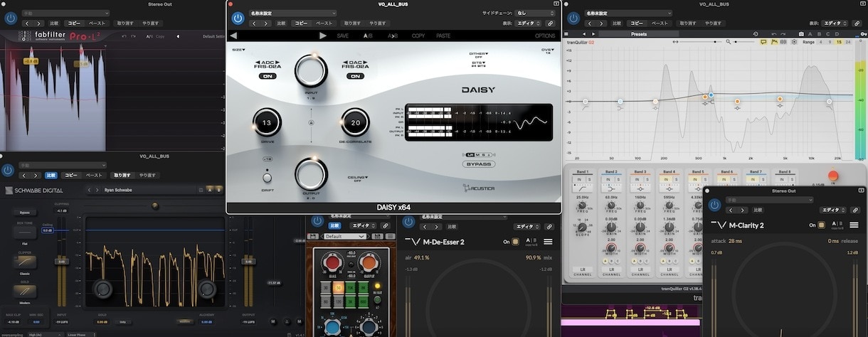868x337 pixels.
Task: Open the Default preset dropdown in tape plugin
Action: click(345, 236)
